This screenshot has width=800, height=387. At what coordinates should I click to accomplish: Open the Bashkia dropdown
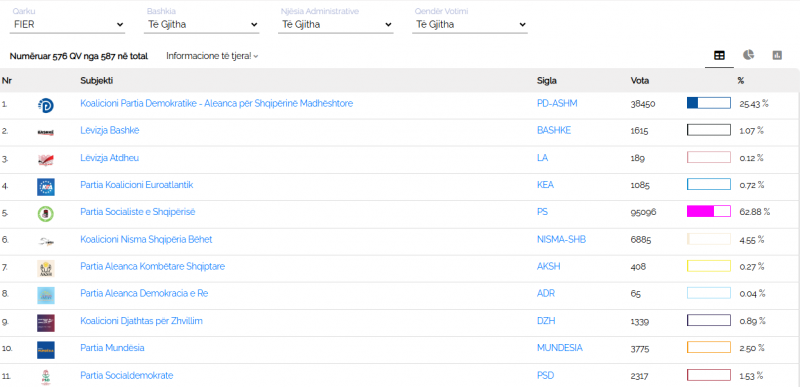pos(202,24)
